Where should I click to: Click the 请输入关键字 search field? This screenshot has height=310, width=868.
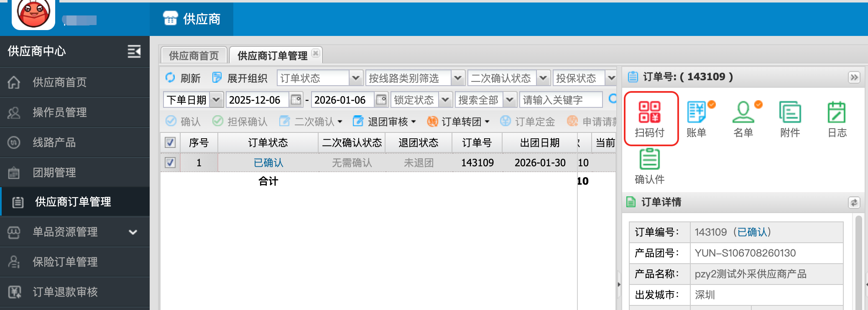tap(560, 100)
